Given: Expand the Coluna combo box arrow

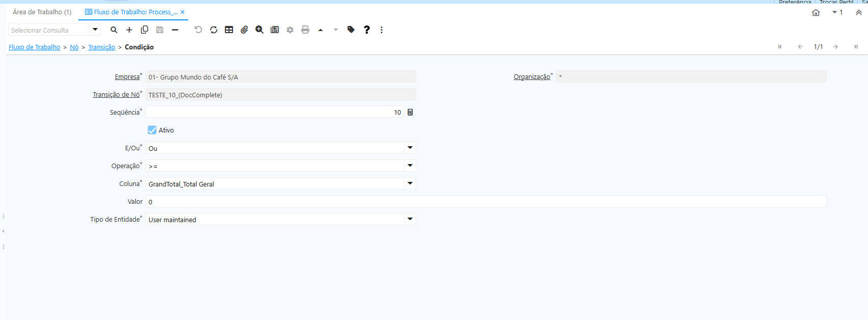Looking at the screenshot, I should point(410,183).
